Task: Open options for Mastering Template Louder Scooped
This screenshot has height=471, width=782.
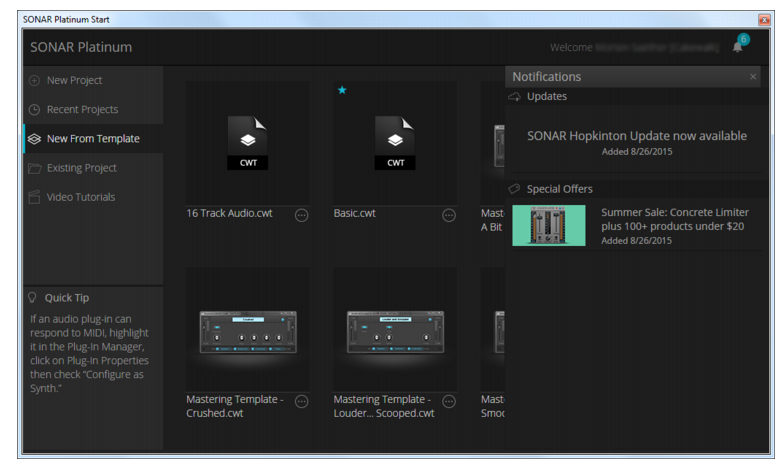Action: (x=449, y=401)
